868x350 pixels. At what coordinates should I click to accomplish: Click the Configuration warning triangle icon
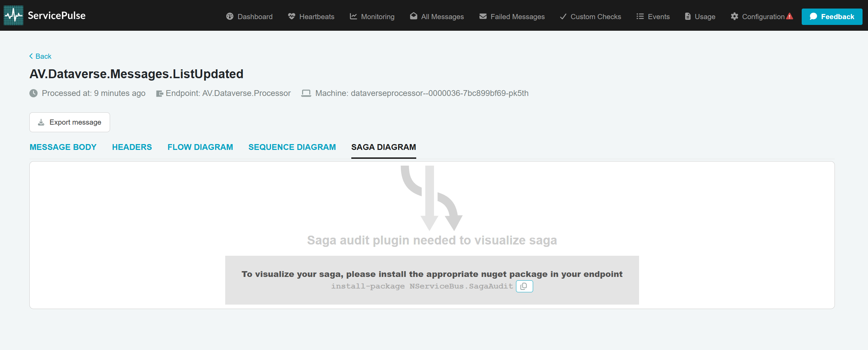[x=789, y=16]
